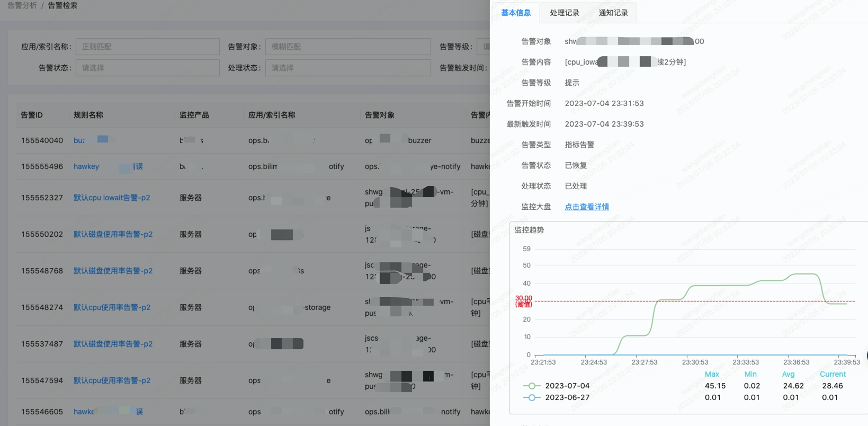Click the latest trigger time 23:39:53 value

604,124
